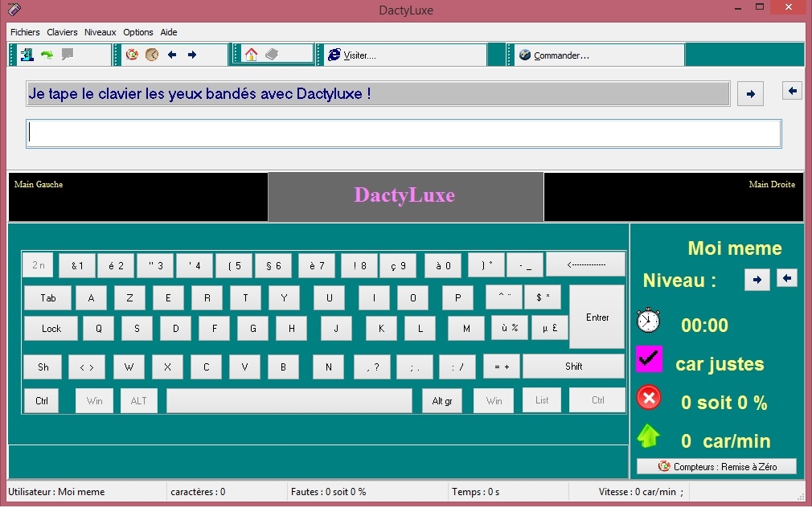Click the space bar on virtual keyboard

coord(289,401)
